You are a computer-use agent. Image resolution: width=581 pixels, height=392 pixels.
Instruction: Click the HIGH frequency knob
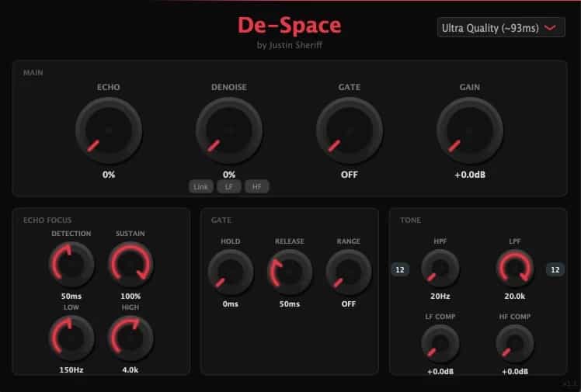130,338
